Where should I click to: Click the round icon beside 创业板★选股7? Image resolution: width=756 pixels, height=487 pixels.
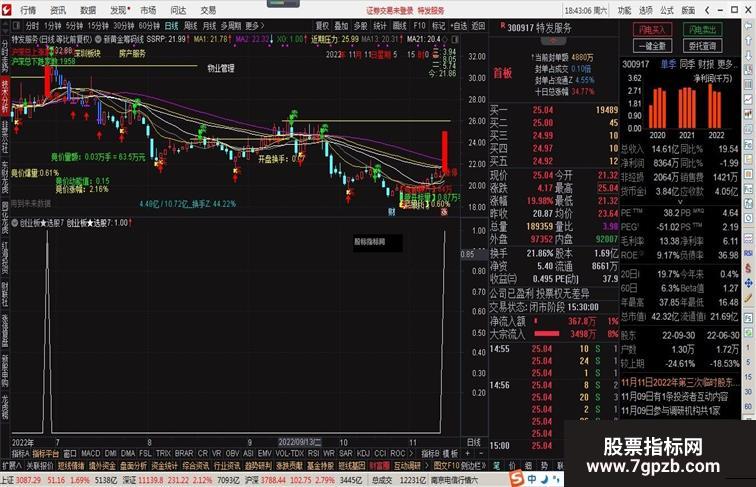(14, 223)
